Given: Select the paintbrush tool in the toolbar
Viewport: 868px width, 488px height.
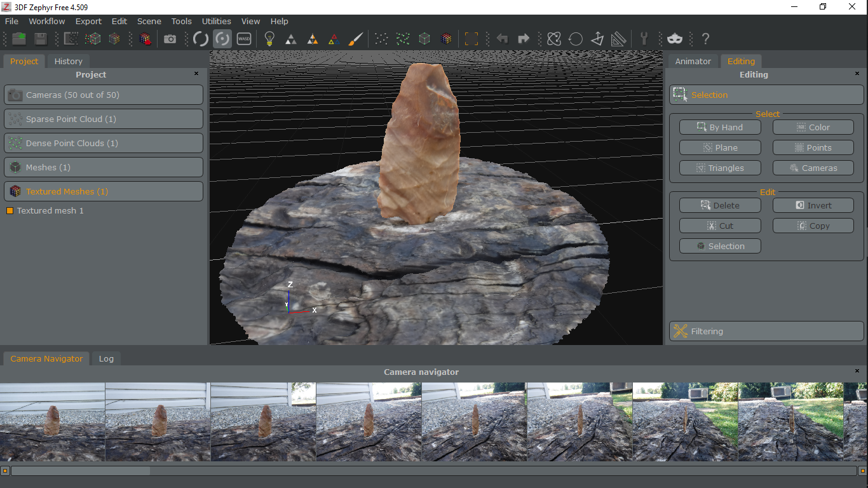Looking at the screenshot, I should 355,39.
